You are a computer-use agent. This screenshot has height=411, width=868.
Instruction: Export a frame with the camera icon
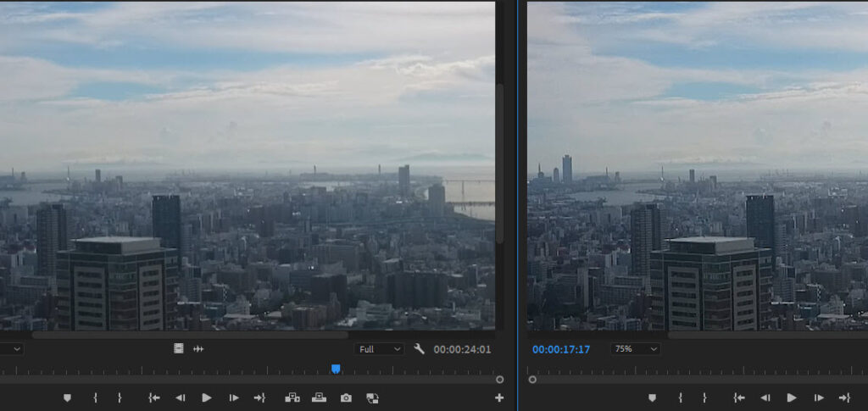(x=346, y=397)
